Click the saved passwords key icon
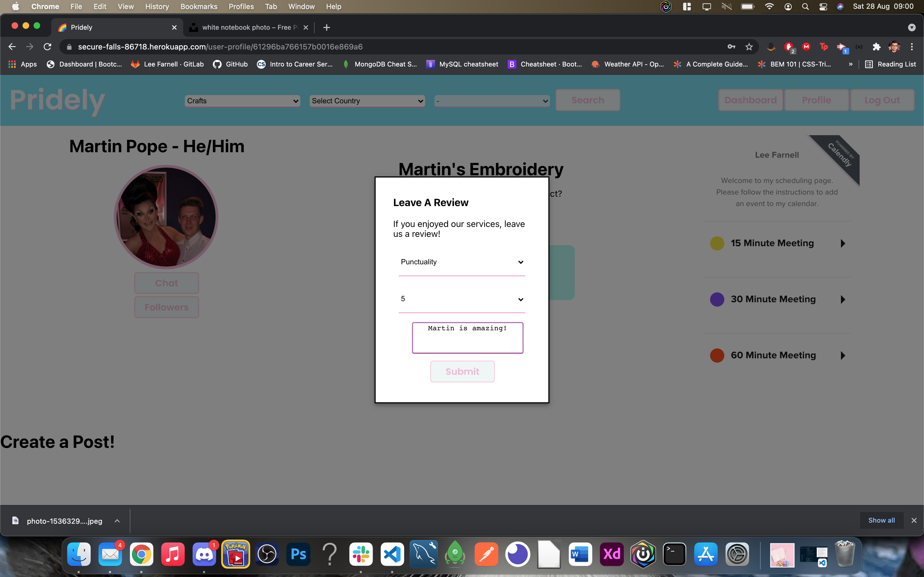 731,46
